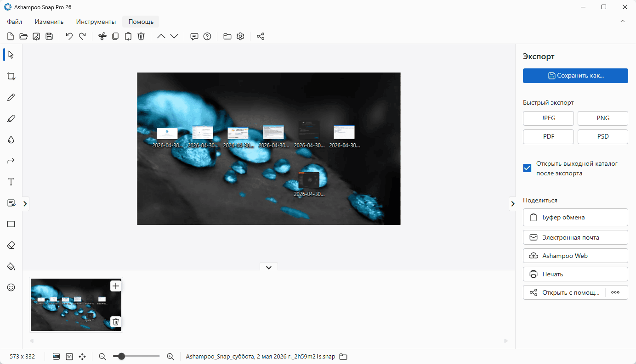636x364 pixels.
Task: Toggle fit-to-window view in status bar
Action: point(56,357)
